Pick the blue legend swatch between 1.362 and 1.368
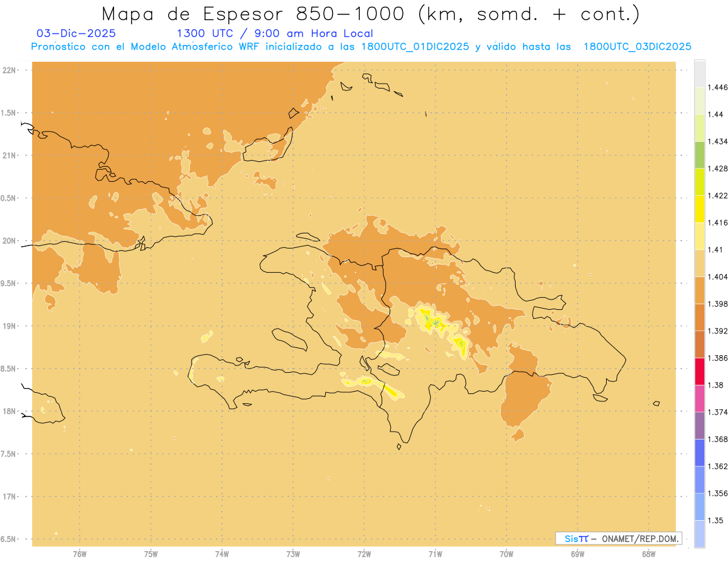 tap(699, 452)
